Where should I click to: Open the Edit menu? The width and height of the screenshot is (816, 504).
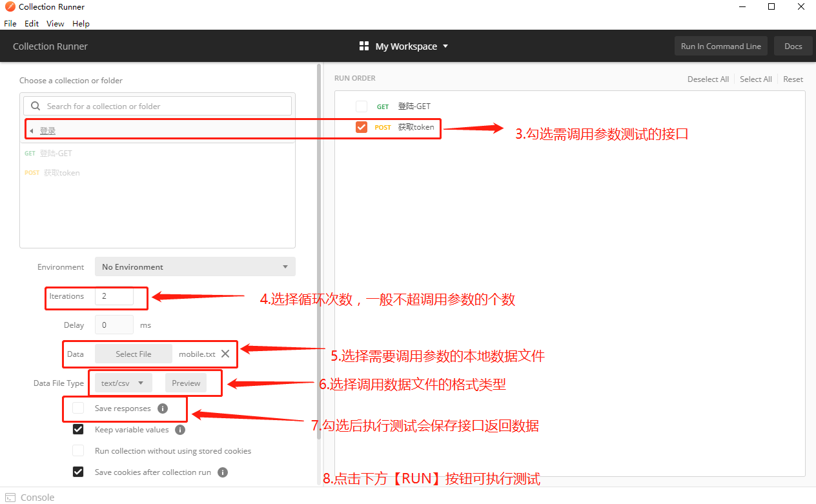click(x=32, y=23)
